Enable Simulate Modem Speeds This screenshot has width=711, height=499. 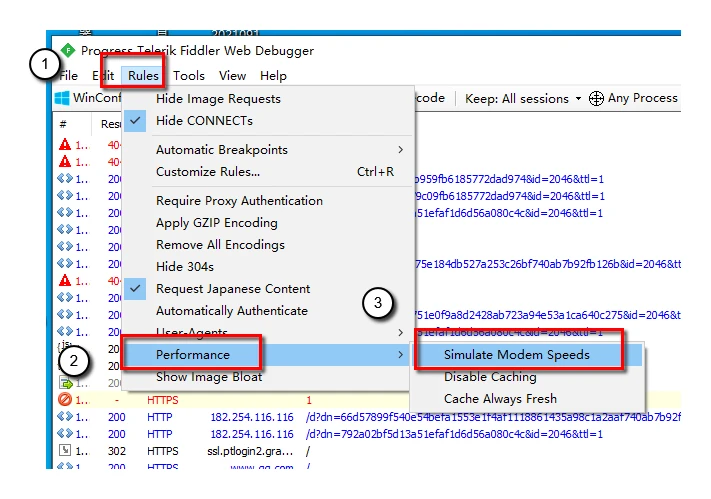click(527, 355)
